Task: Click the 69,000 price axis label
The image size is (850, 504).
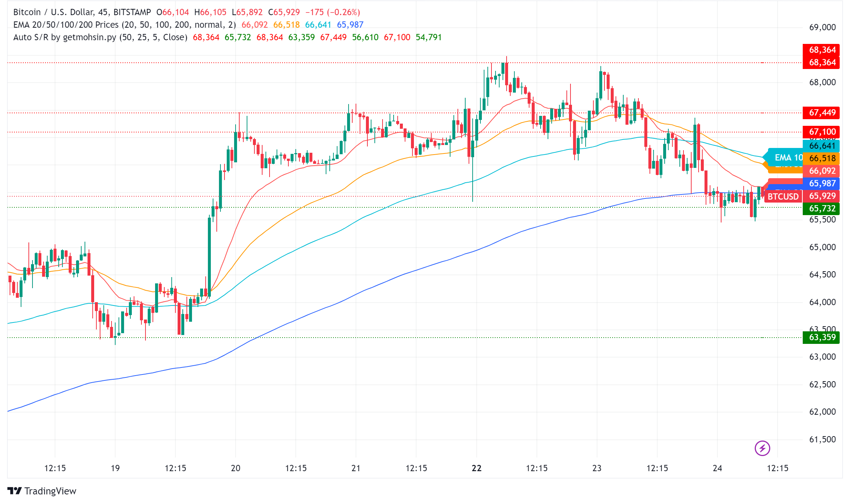Action: [x=822, y=27]
